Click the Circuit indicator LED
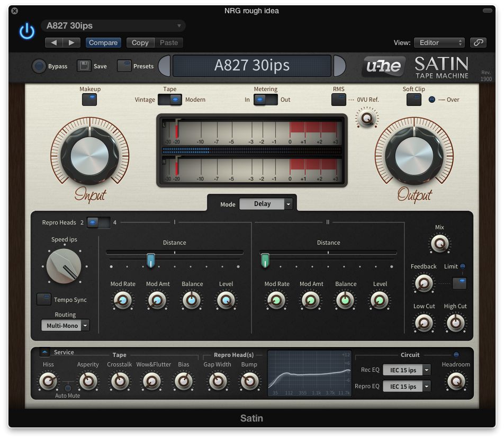This screenshot has height=439, width=504. click(x=456, y=355)
